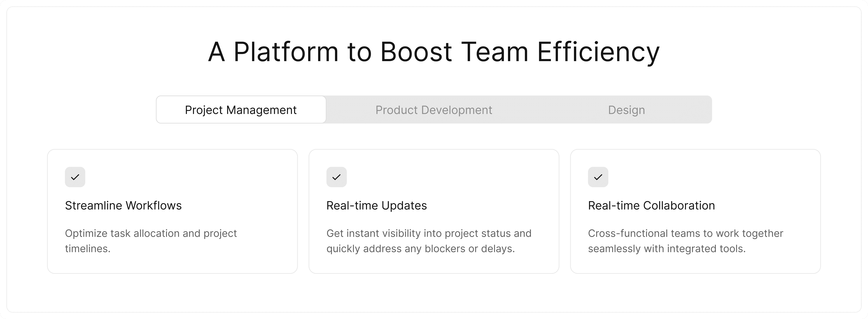Click the page heading about Team Efficiency
Image resolution: width=868 pixels, height=319 pixels.
[434, 52]
